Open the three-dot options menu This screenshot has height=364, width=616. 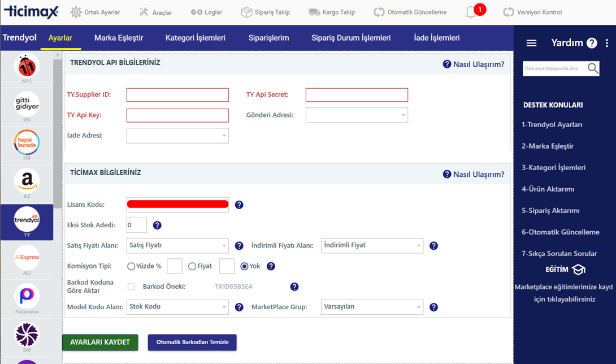[x=607, y=43]
